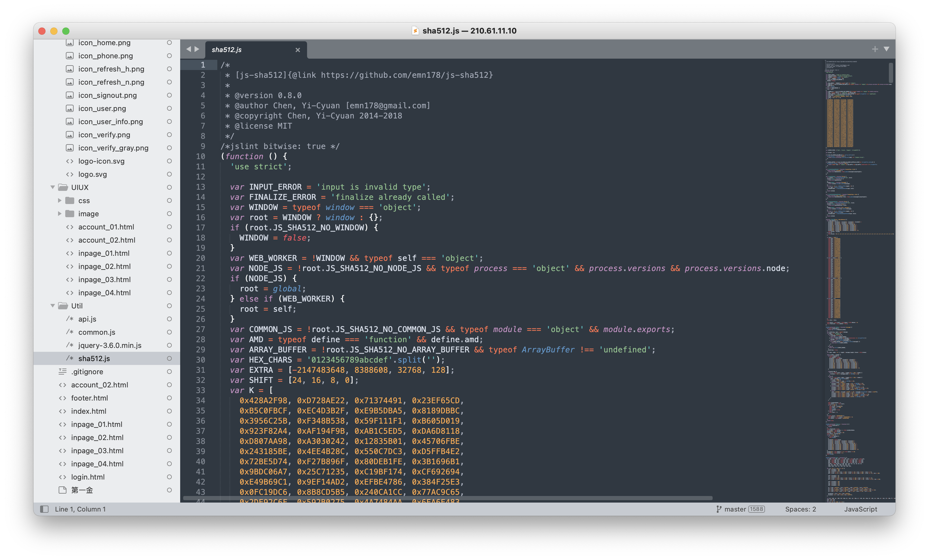The width and height of the screenshot is (929, 560).
Task: Open the master branch menu
Action: point(735,509)
